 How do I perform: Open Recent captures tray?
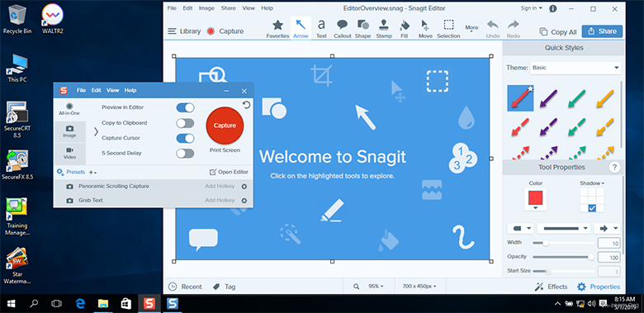coord(185,287)
